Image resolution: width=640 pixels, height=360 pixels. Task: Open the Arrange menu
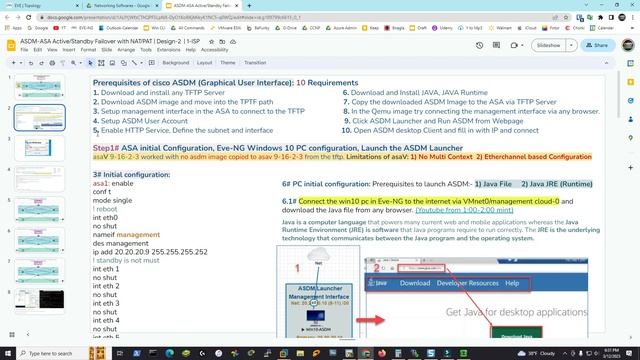coord(126,50)
